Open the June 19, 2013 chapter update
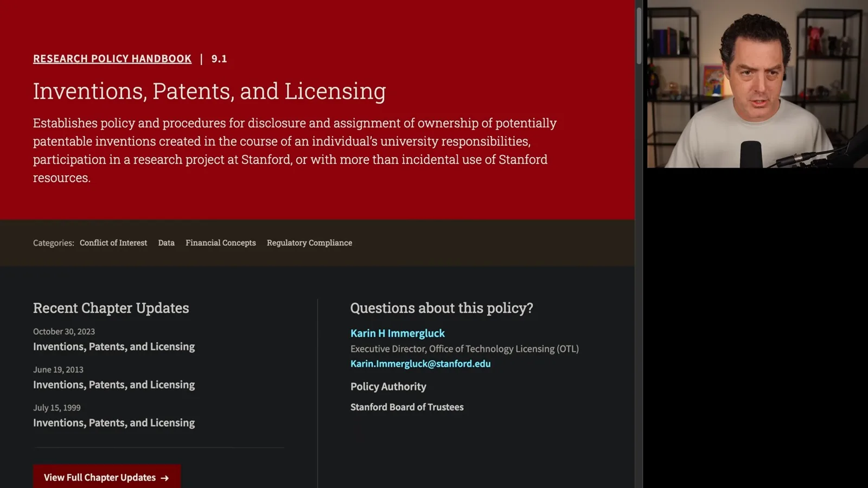 click(114, 384)
